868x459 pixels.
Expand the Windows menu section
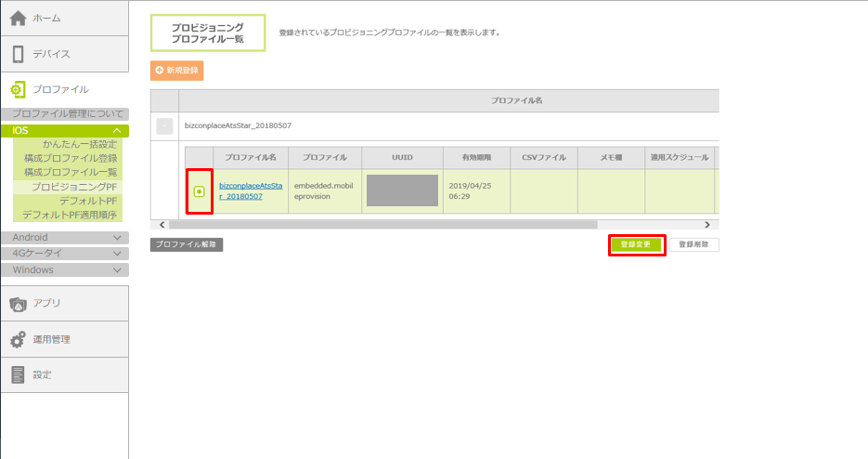click(116, 270)
